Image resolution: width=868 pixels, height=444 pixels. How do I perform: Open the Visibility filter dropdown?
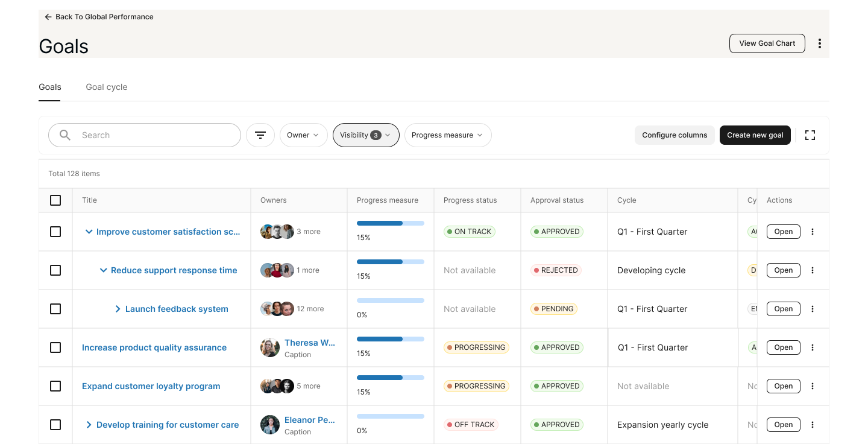pyautogui.click(x=366, y=135)
